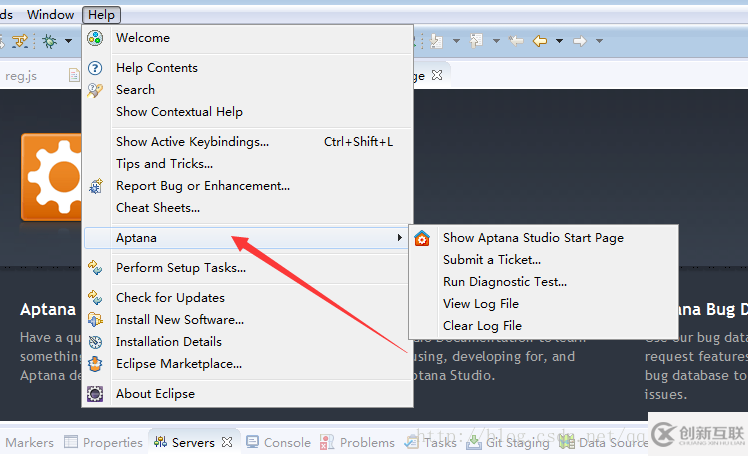Switch to the reg.js editor tab

click(x=21, y=76)
